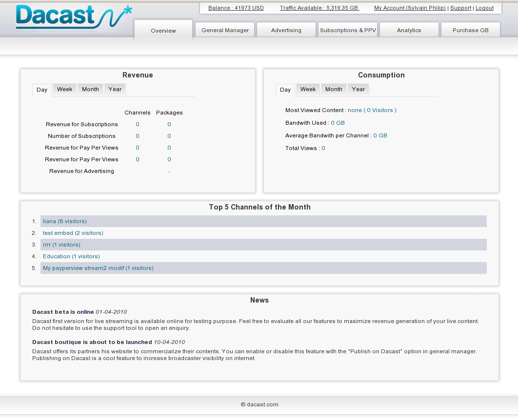Click the Support link

coord(460,8)
